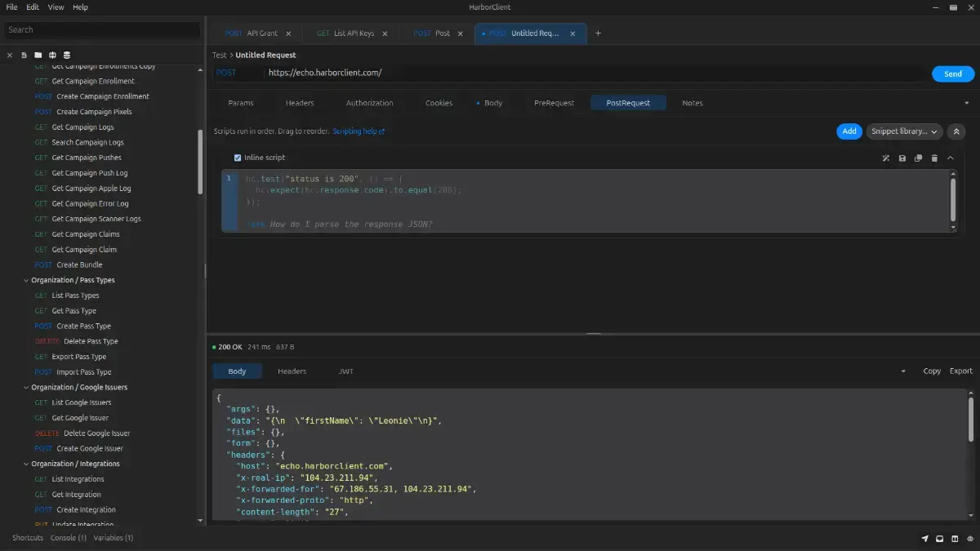Click Export in the response panel
Image resolution: width=980 pixels, height=551 pixels.
click(961, 371)
